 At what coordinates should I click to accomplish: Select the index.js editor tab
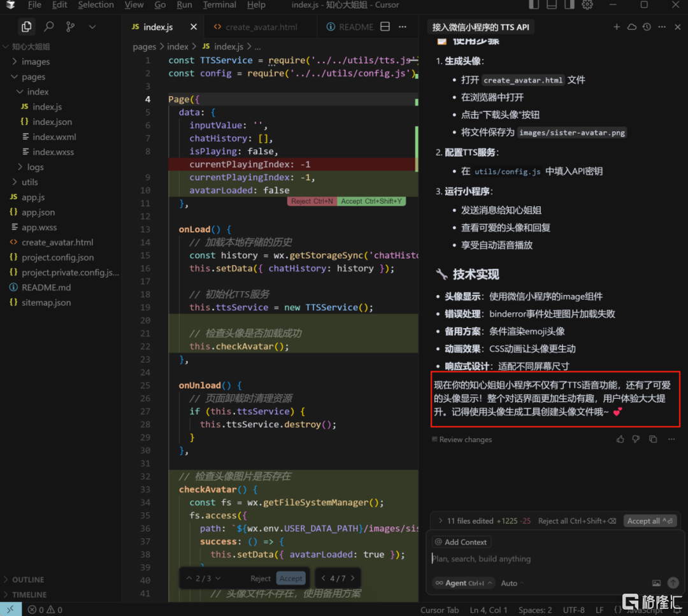152,27
